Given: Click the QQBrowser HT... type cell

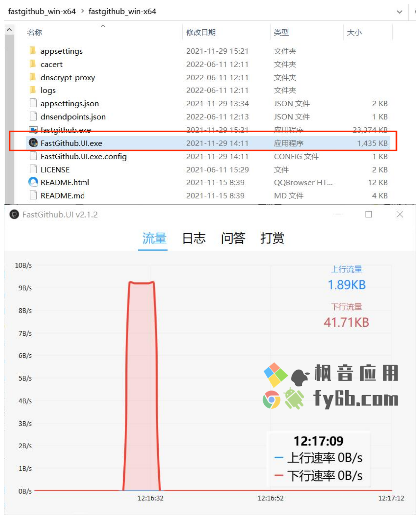Looking at the screenshot, I should pos(303,183).
